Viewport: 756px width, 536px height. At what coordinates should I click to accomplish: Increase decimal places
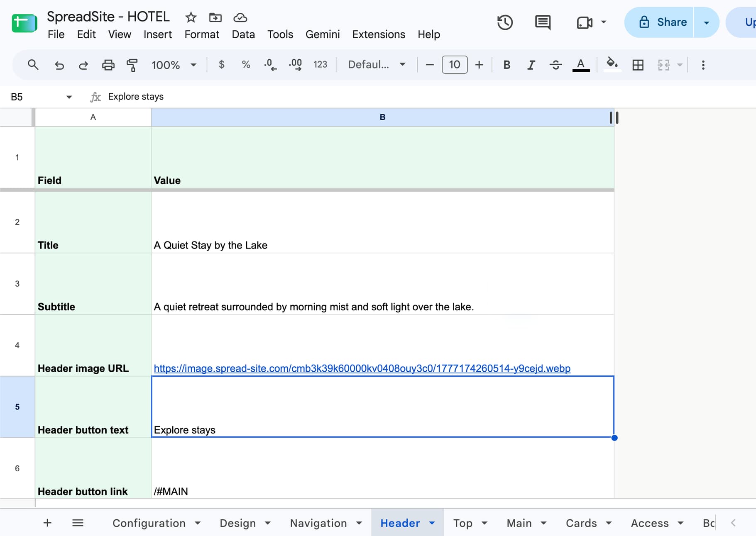295,65
